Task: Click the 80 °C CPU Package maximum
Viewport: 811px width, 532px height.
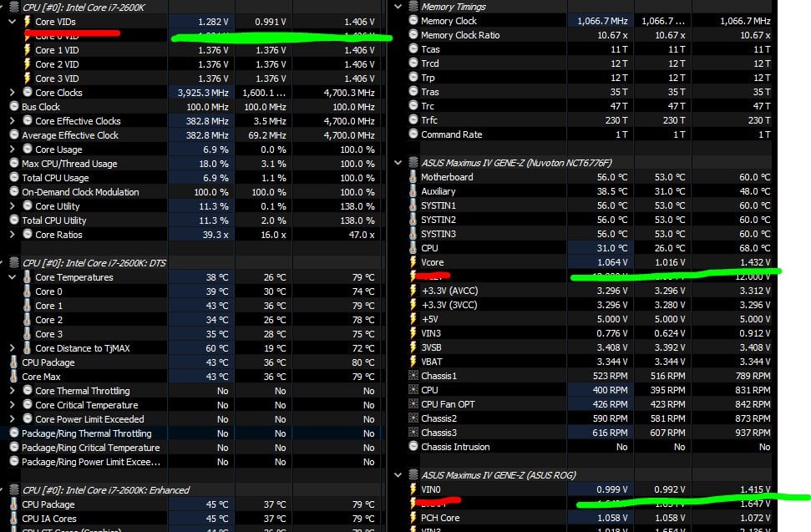Action: (x=363, y=362)
